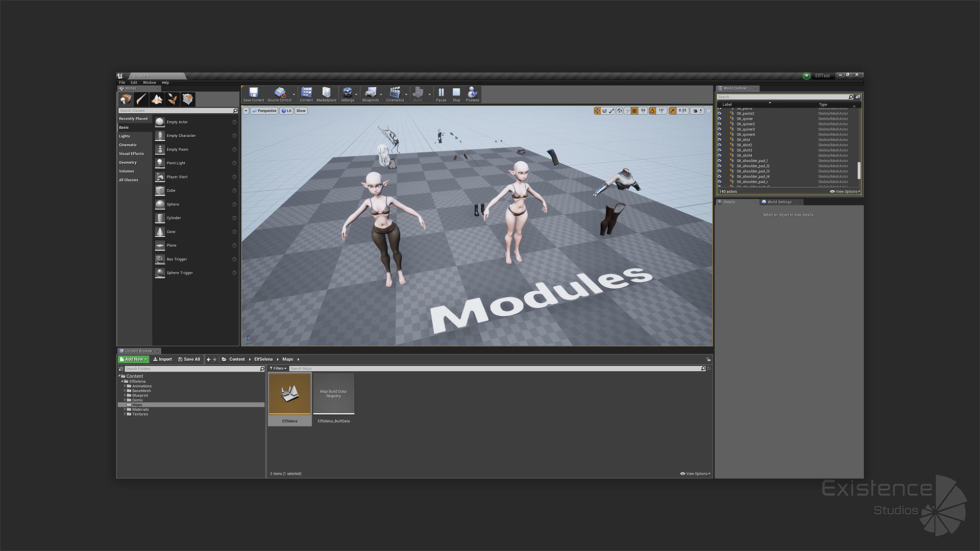Click the green Add New button
The width and height of the screenshot is (980, 551).
133,359
